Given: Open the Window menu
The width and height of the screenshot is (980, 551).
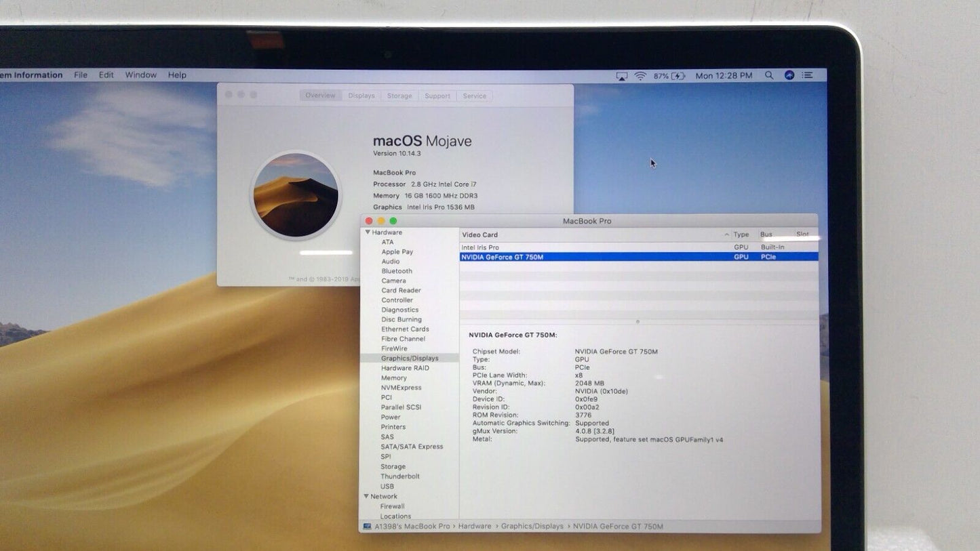Looking at the screenshot, I should coord(140,75).
